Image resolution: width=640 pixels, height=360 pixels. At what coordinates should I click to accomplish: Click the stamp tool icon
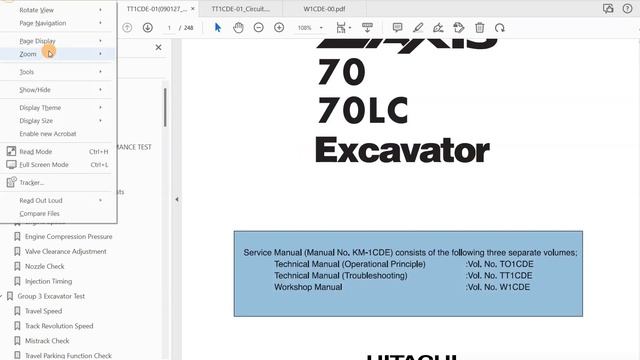pyautogui.click(x=459, y=28)
